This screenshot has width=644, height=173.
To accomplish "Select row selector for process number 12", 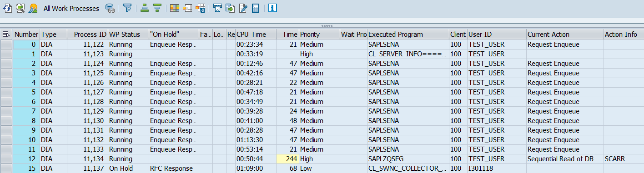I will tap(6, 159).
